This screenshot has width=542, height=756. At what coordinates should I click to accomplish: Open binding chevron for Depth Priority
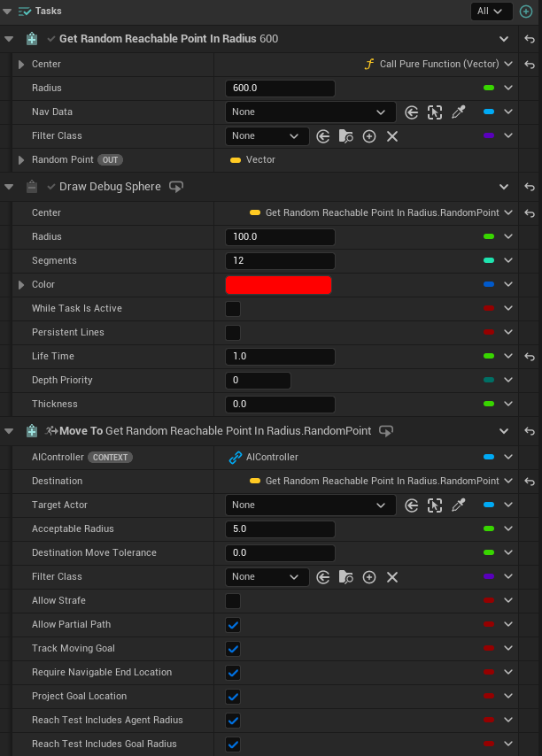point(508,380)
